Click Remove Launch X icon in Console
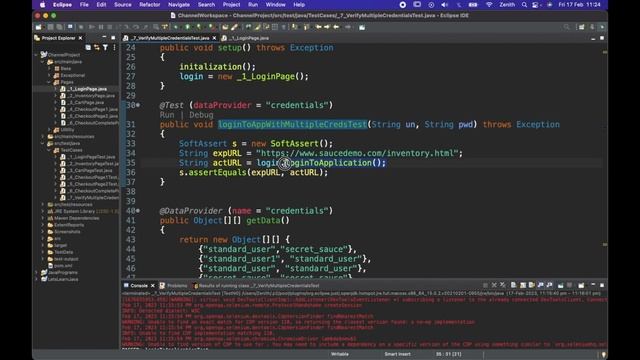Screen dimensions: 640x360 pos(494,285)
